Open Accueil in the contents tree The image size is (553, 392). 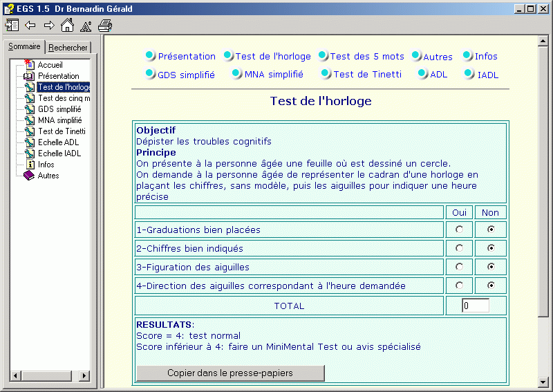pos(50,65)
